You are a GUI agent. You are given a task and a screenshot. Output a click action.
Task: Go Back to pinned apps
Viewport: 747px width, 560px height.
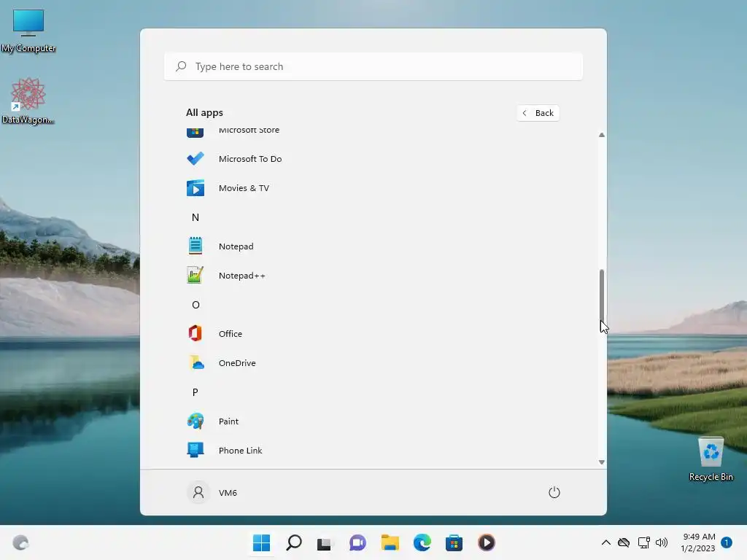pos(538,113)
